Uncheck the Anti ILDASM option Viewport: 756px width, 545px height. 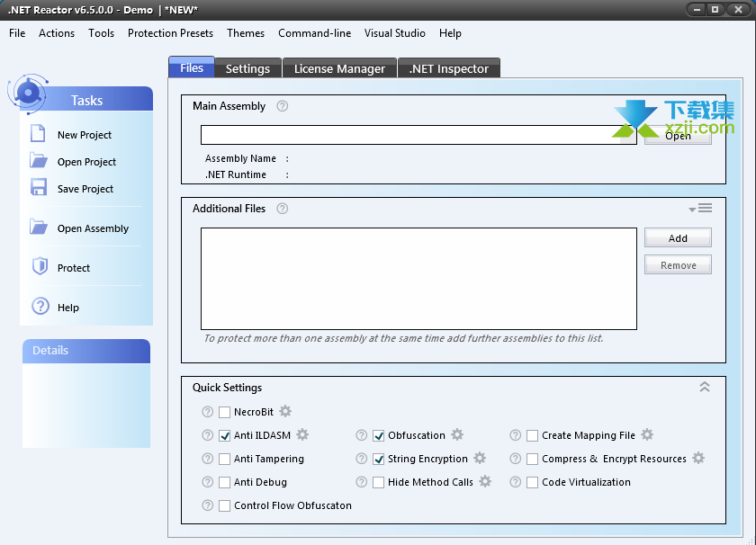[x=225, y=435]
